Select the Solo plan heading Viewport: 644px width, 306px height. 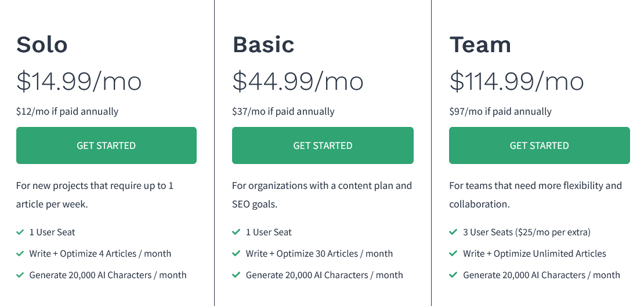pos(42,45)
